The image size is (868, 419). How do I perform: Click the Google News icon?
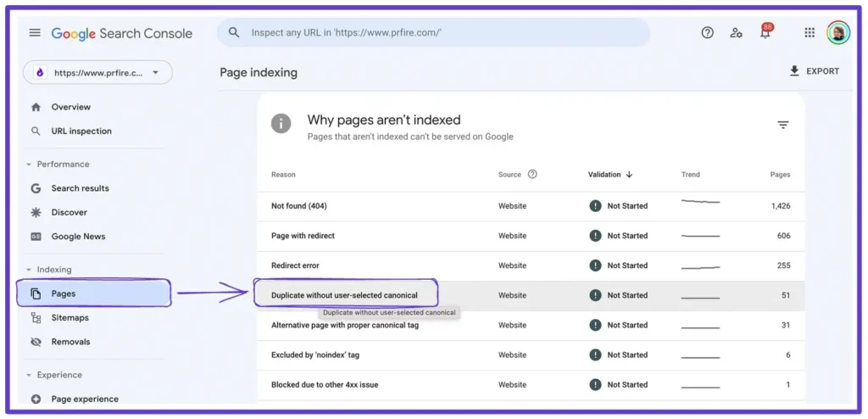pyautogui.click(x=36, y=237)
